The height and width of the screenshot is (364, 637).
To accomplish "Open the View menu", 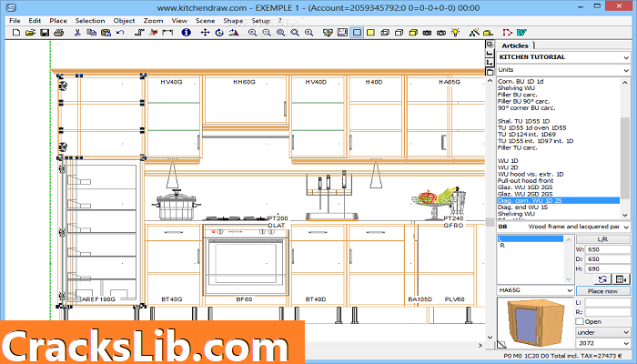I will (x=179, y=20).
